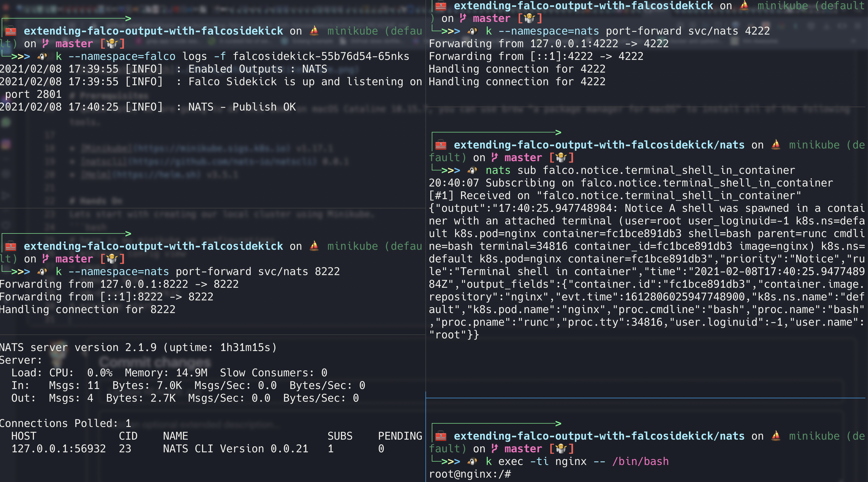Click the toolbox icon in the nats sub pane
Image resolution: width=868 pixels, height=482 pixels.
pos(441,145)
